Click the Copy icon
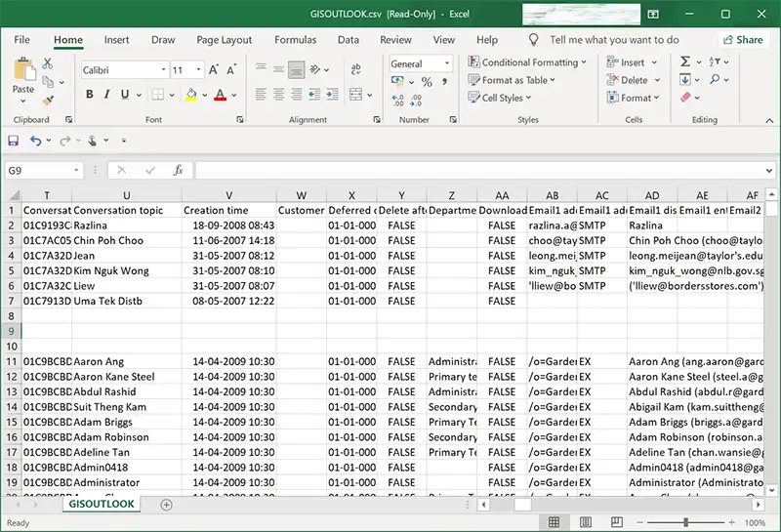 tap(48, 82)
